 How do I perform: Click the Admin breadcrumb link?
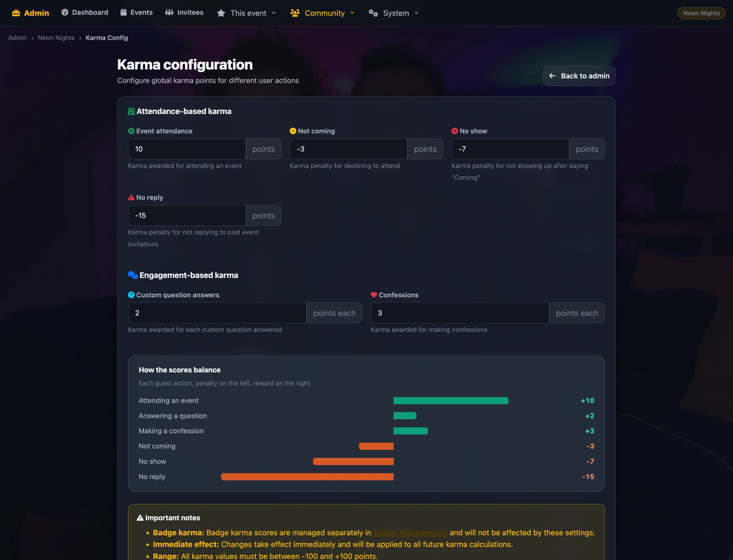point(17,37)
